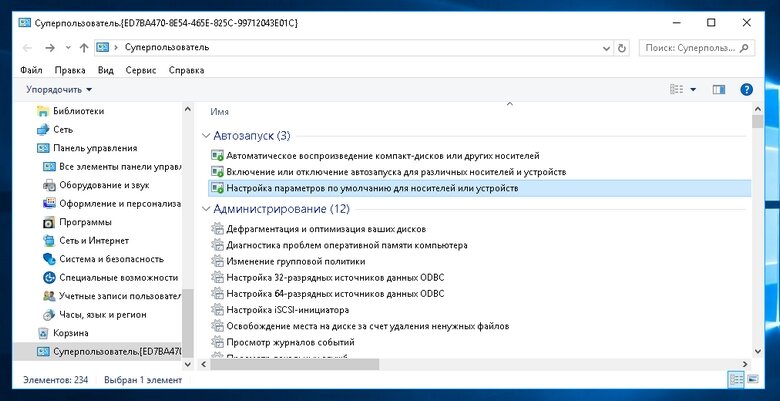The height and width of the screenshot is (401, 780).
Task: Select Библиотеки in the navigation pane
Action: pyautogui.click(x=79, y=111)
